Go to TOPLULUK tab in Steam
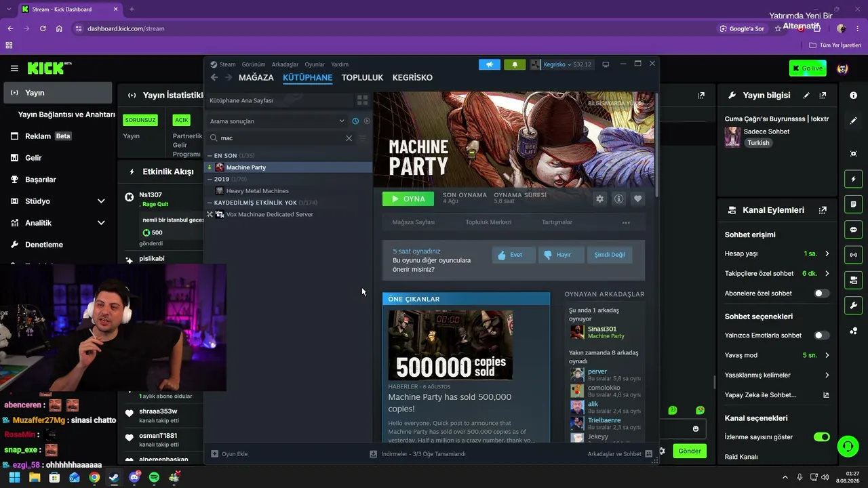 pyautogui.click(x=362, y=77)
